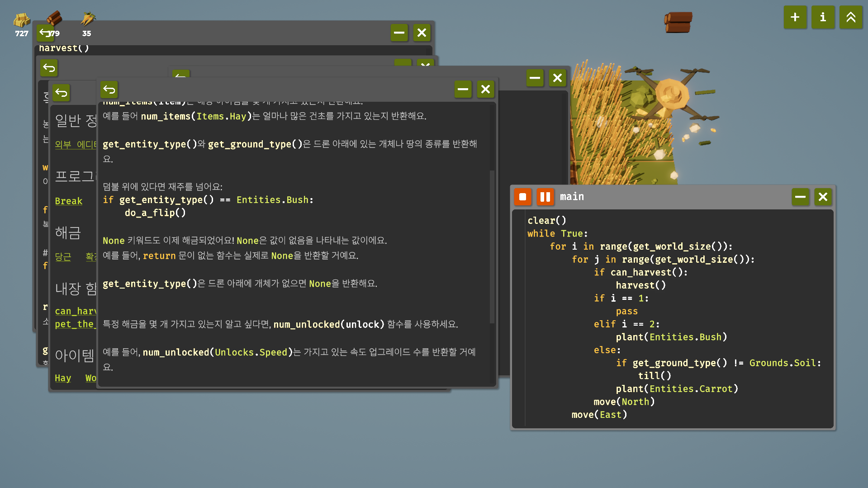Click the wood log icon near top-right

(678, 22)
